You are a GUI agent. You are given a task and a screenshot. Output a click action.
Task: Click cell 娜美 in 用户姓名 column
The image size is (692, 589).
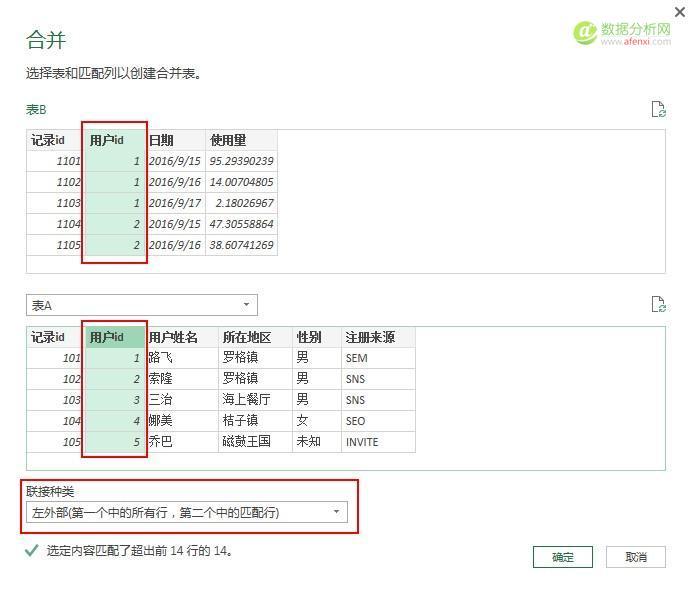coord(182,421)
